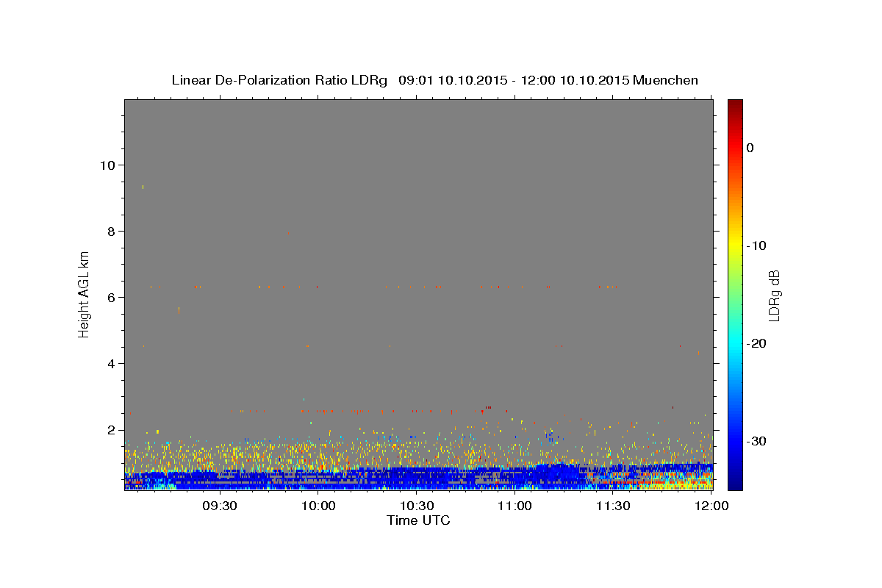Click the colorbar label -30

(756, 441)
